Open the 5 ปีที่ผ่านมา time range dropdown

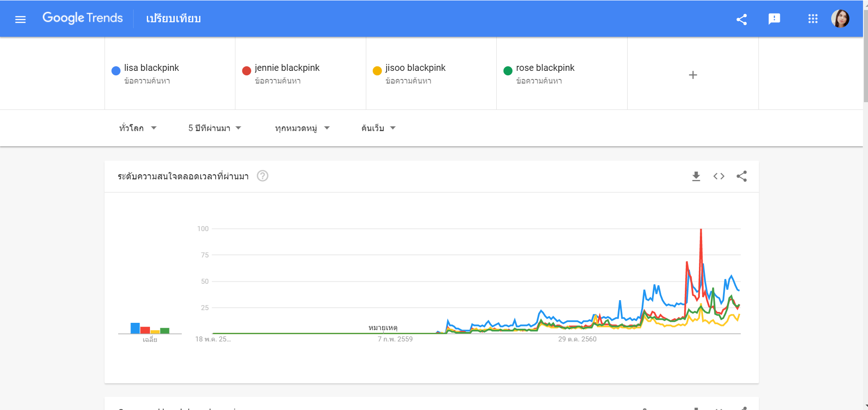(215, 128)
